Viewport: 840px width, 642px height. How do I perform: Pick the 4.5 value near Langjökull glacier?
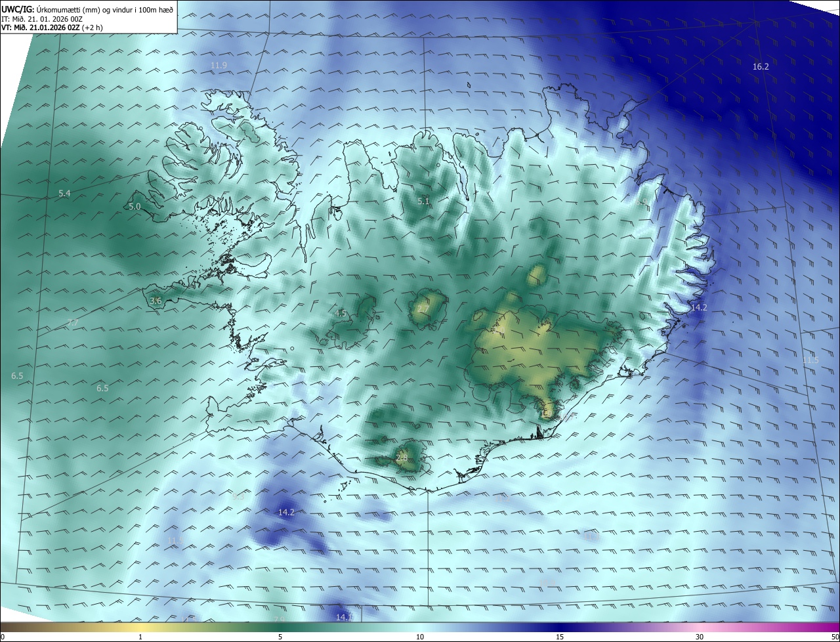(340, 314)
